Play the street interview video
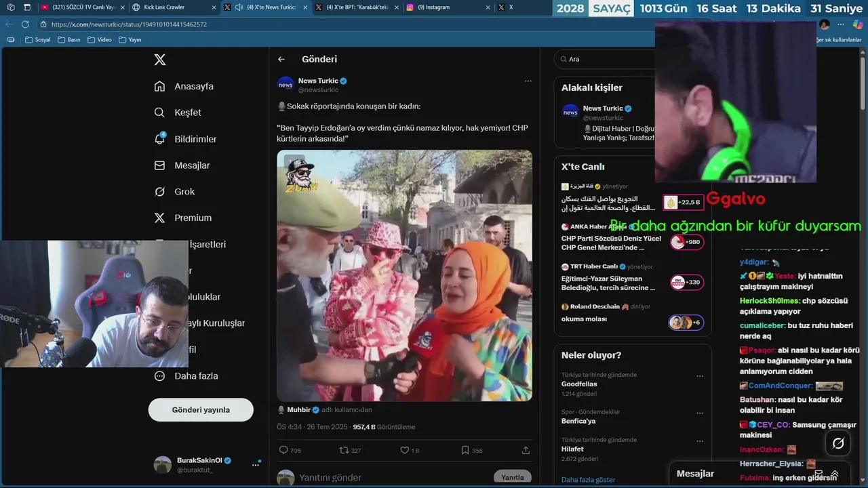This screenshot has height=488, width=868. coord(404,275)
